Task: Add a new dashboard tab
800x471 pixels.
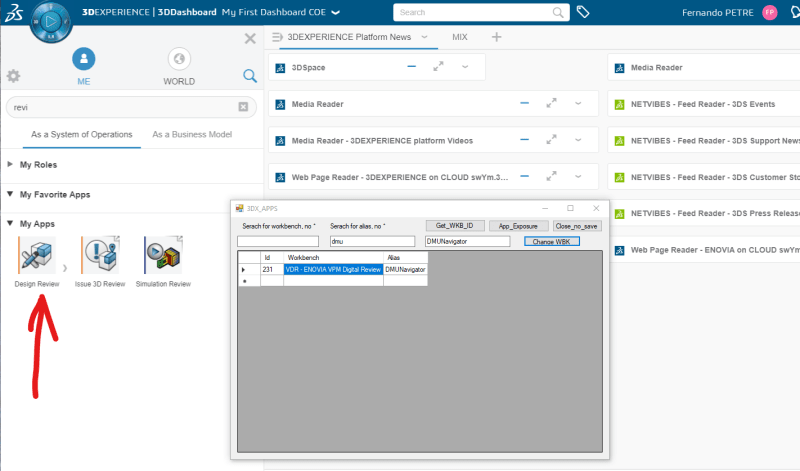Action: point(496,37)
